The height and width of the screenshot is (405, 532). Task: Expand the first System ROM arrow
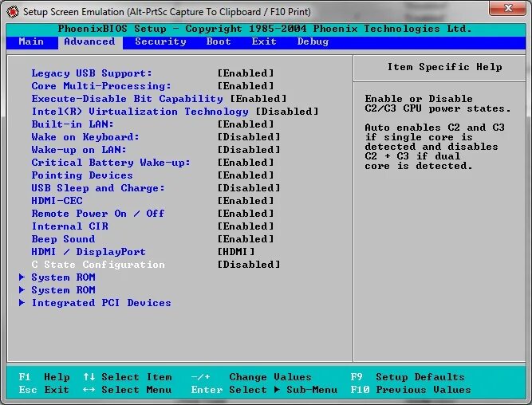click(22, 277)
